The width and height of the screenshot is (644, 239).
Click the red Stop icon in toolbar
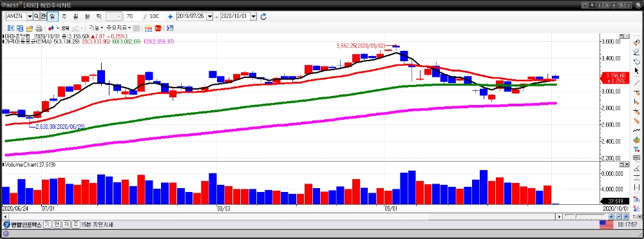pos(157,28)
